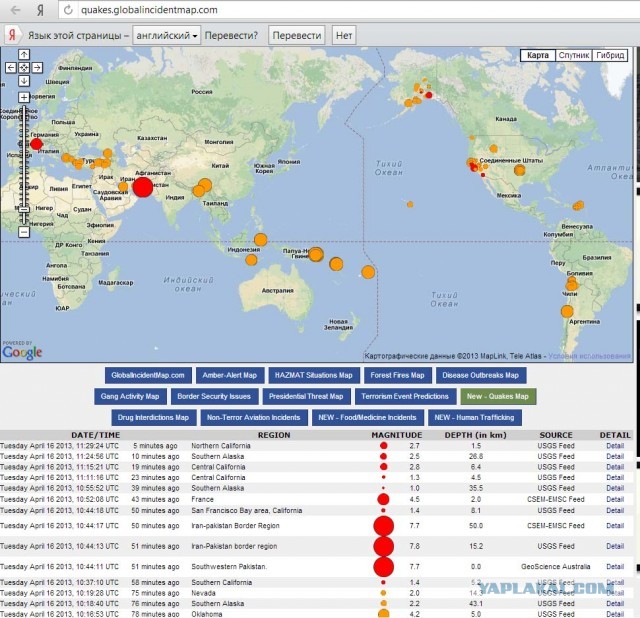Open NEW - Human Trafficking map
Image resolution: width=640 pixels, height=618 pixels.
point(474,418)
